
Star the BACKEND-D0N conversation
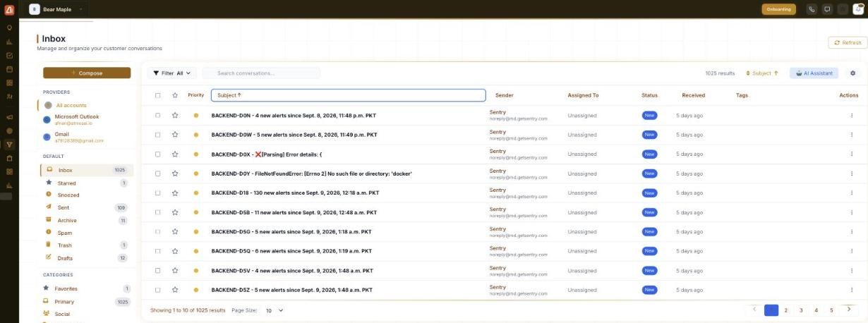coord(175,115)
